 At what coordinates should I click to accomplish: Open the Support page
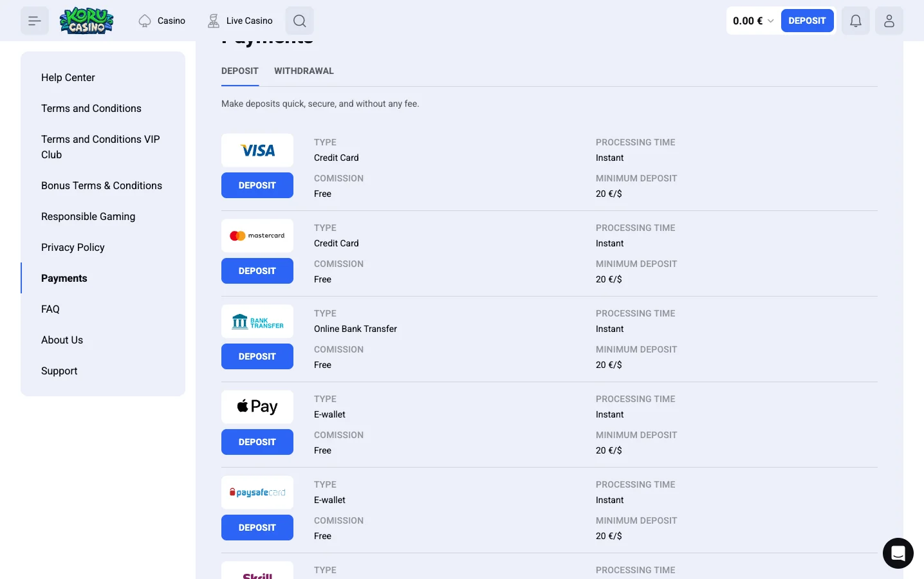click(x=59, y=371)
